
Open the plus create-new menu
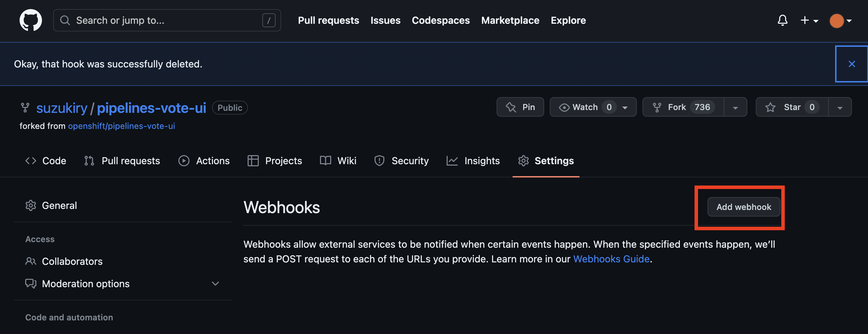[809, 20]
